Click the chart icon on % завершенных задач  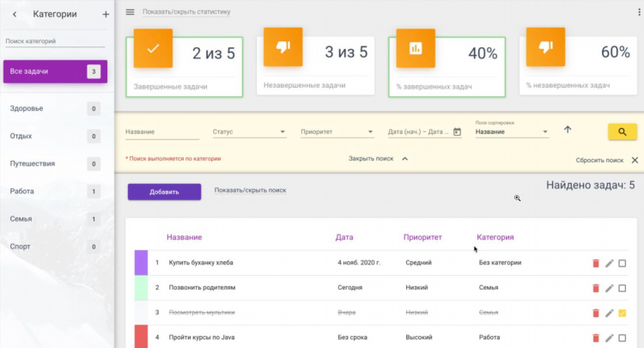[416, 48]
